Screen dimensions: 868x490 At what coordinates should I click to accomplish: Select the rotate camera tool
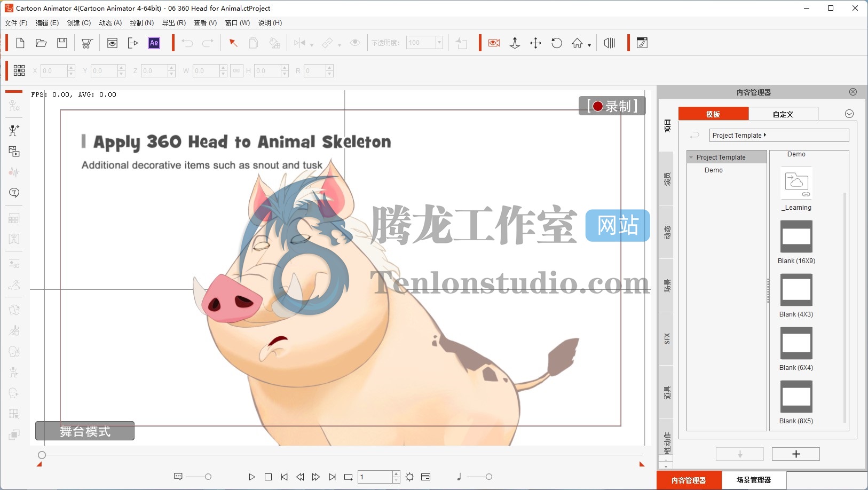557,43
